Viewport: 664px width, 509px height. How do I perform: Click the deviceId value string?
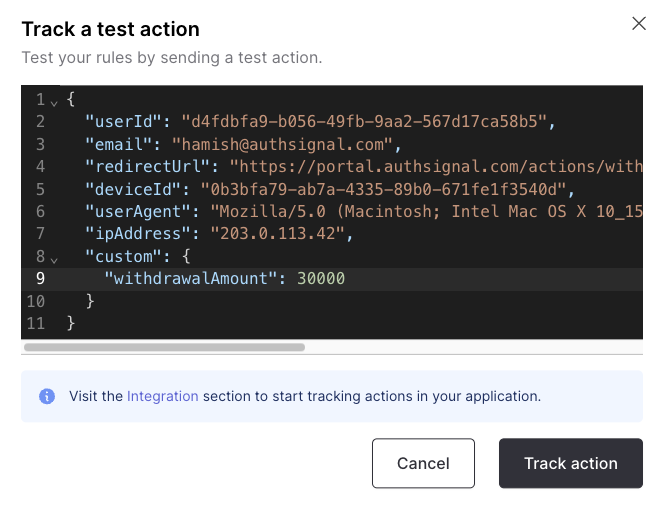pos(384,189)
